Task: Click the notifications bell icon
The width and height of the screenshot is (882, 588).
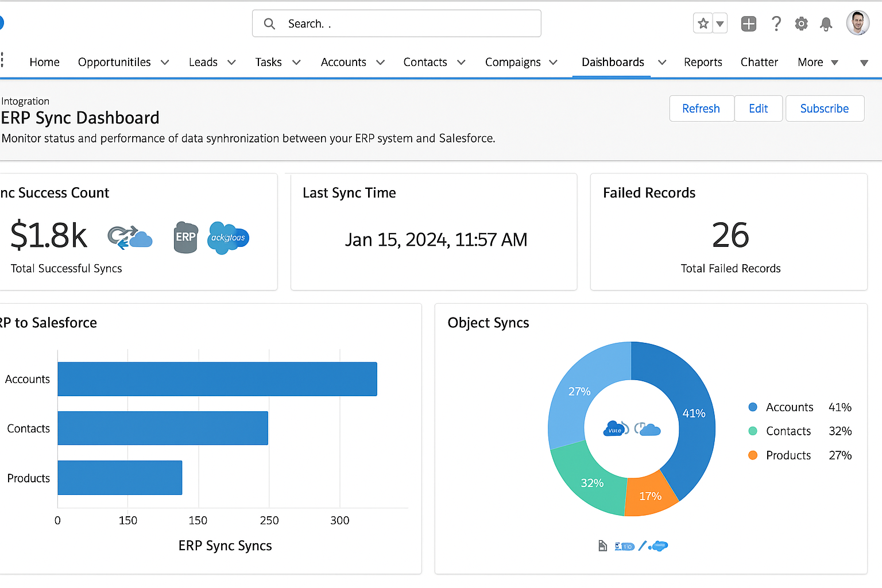Action: coord(826,24)
